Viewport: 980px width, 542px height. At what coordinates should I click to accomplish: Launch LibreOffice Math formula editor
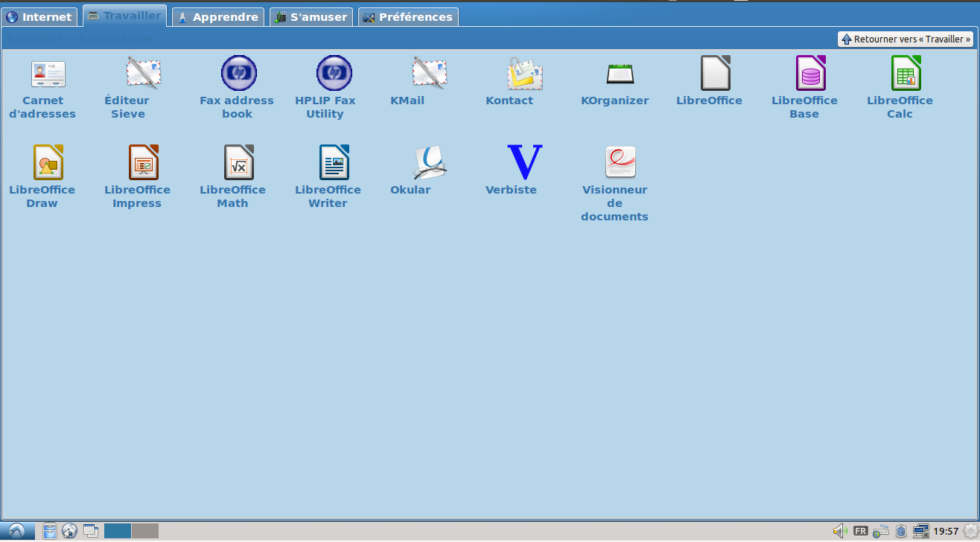(x=238, y=163)
